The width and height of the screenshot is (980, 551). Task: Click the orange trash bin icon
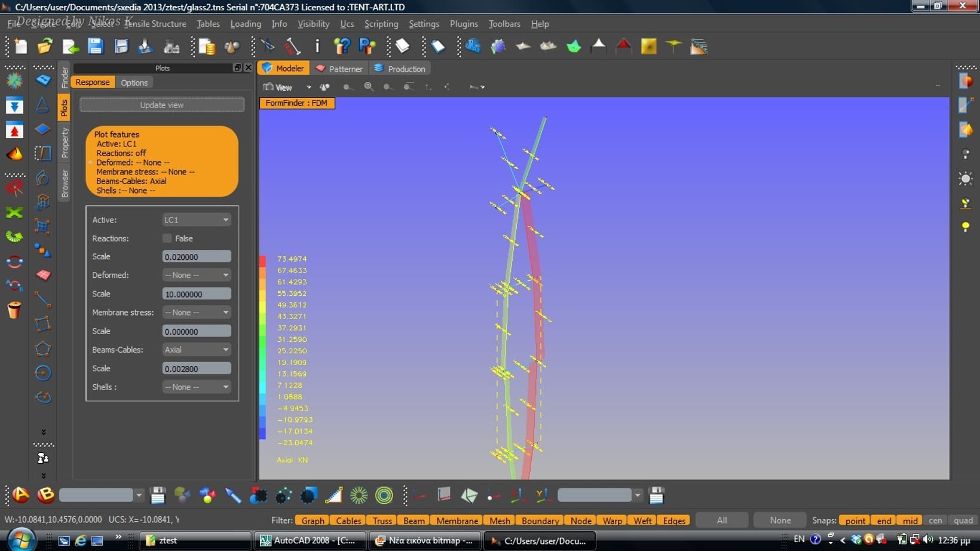14,310
